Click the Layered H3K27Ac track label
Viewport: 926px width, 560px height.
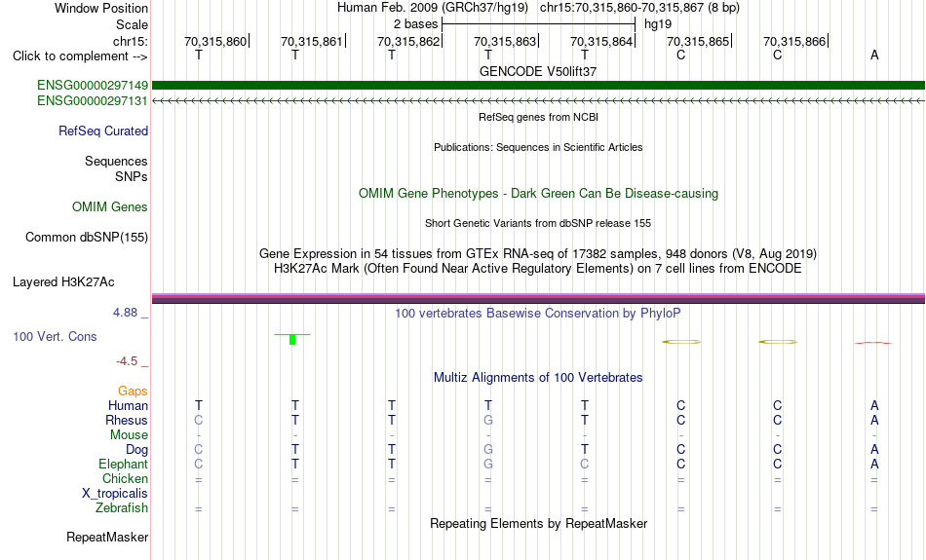[x=63, y=282]
